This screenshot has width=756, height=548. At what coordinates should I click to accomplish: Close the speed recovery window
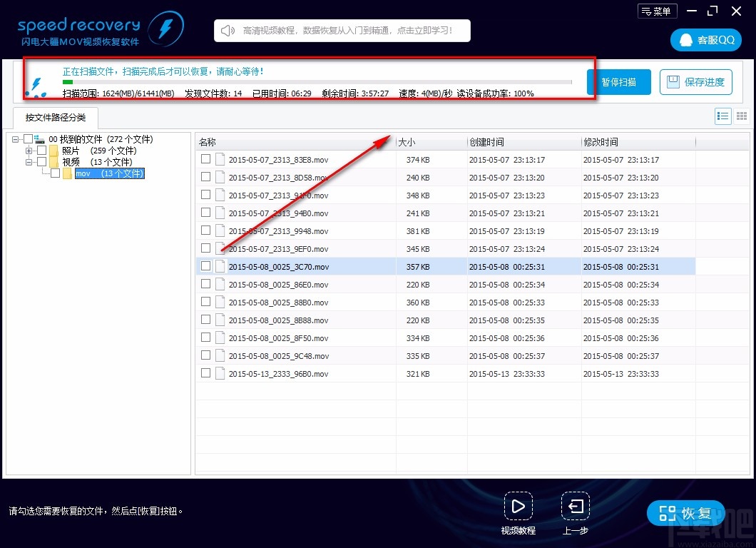pyautogui.click(x=736, y=11)
